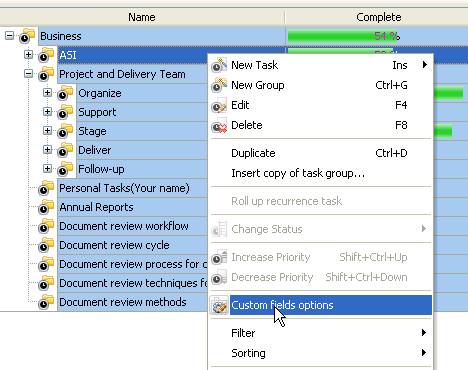Image resolution: width=468 pixels, height=370 pixels.
Task: Click the Custom fields options icon
Action: 219,305
